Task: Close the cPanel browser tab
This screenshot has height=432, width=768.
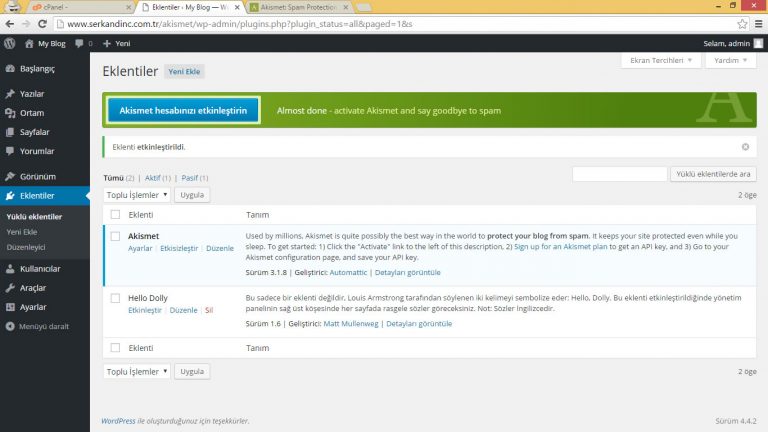Action: coord(128,7)
